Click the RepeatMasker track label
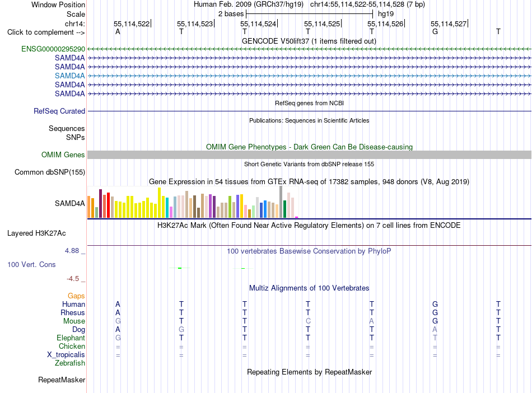 pos(62,380)
